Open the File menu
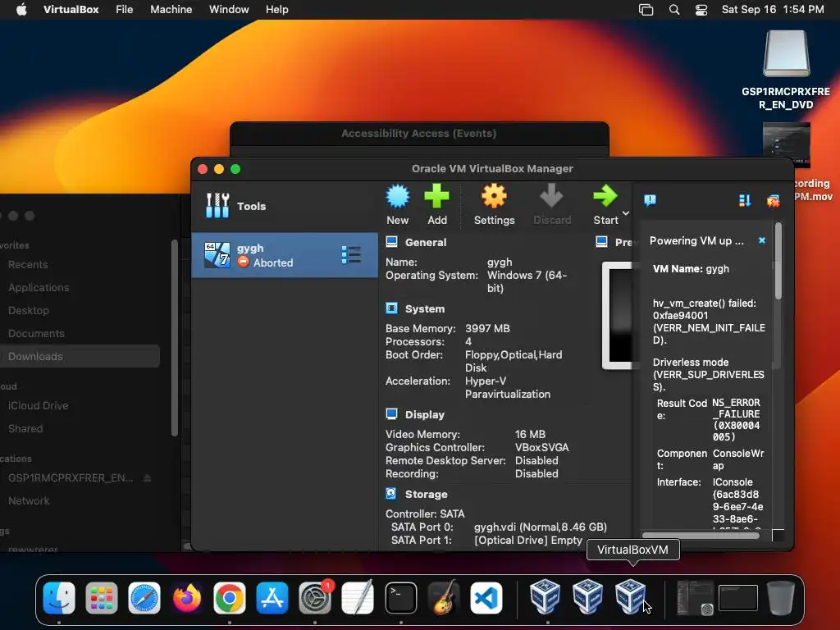Screen dimensions: 840x630 click(x=125, y=9)
